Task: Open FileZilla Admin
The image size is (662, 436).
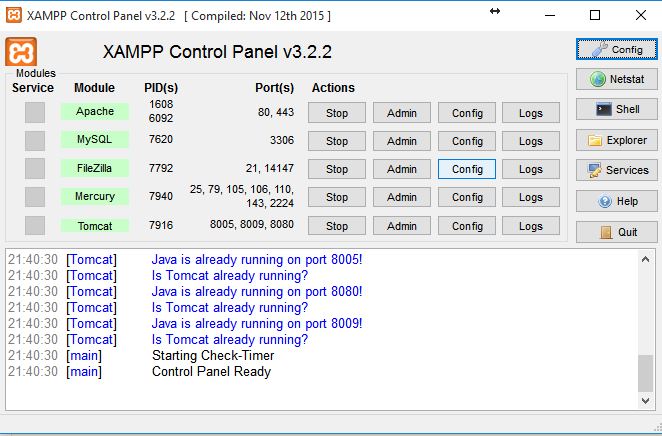Action: (402, 169)
